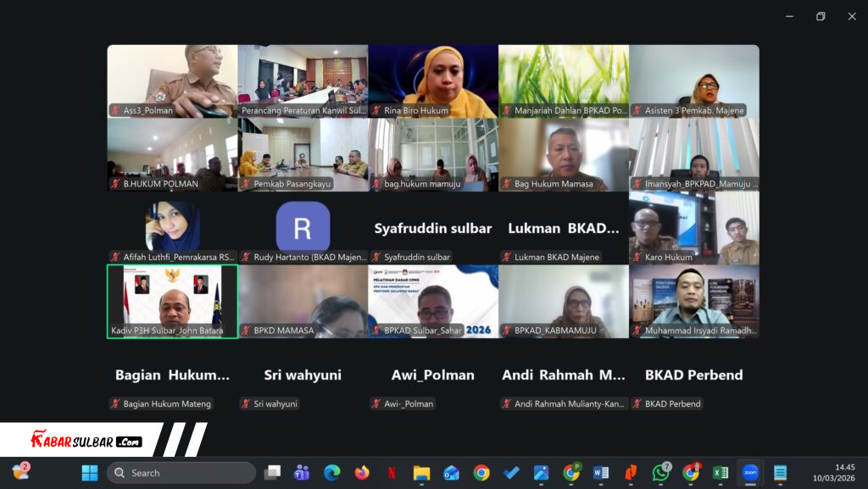Open Outlook mail from taskbar

point(451,473)
